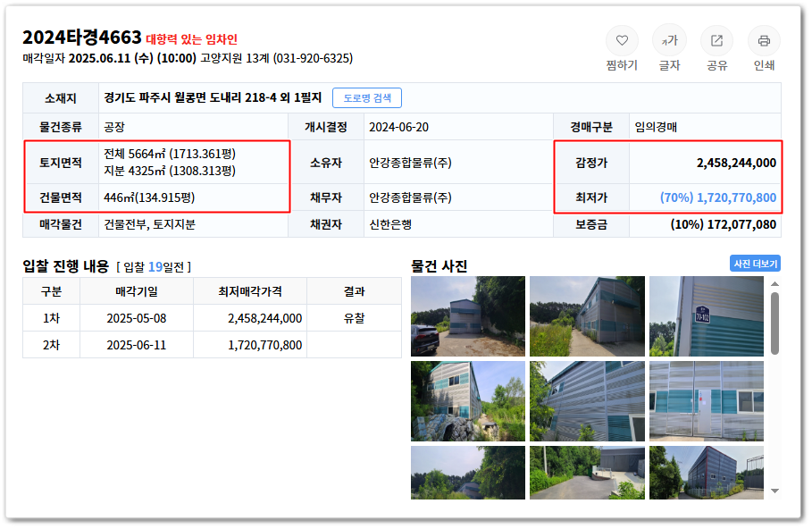Click the 전체 5664㎡ land area text

170,154
